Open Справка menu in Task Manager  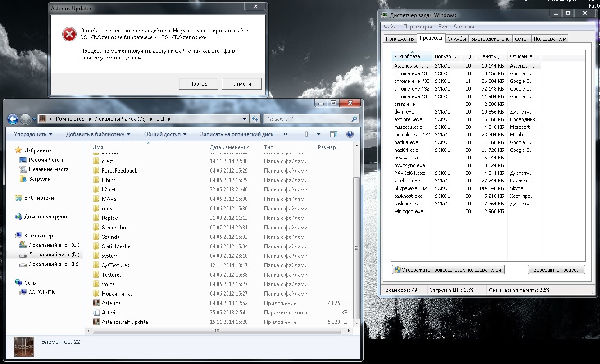(464, 27)
